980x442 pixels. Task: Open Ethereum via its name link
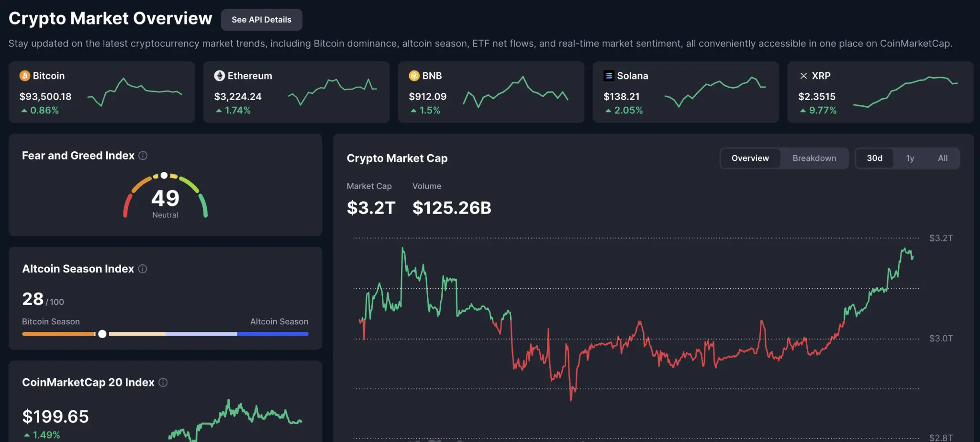coord(249,76)
